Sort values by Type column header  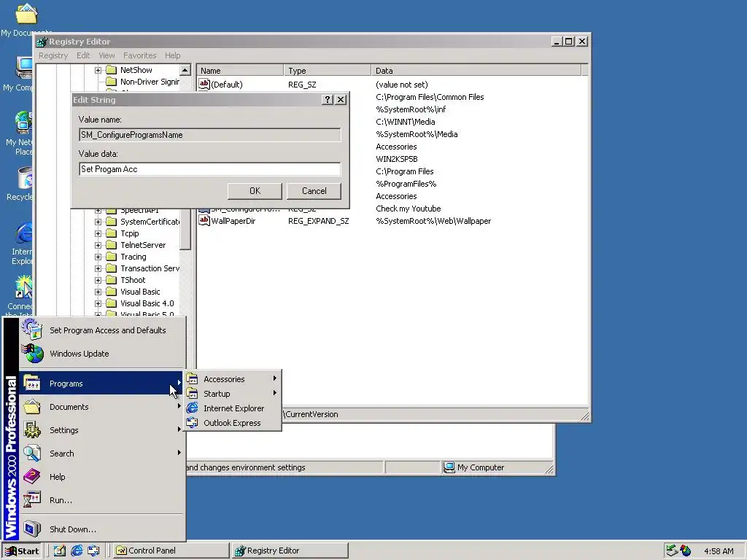click(328, 71)
